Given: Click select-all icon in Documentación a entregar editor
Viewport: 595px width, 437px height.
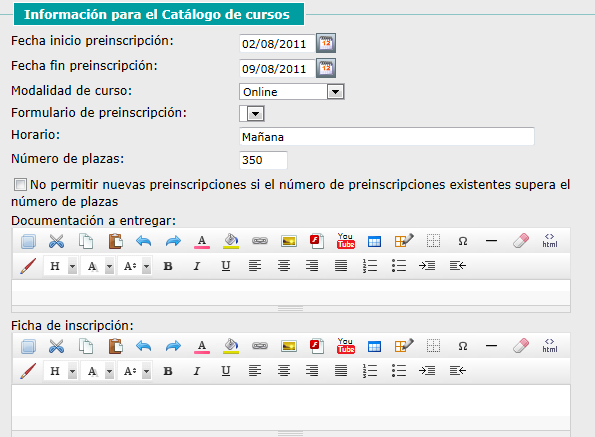Looking at the screenshot, I should [x=28, y=241].
